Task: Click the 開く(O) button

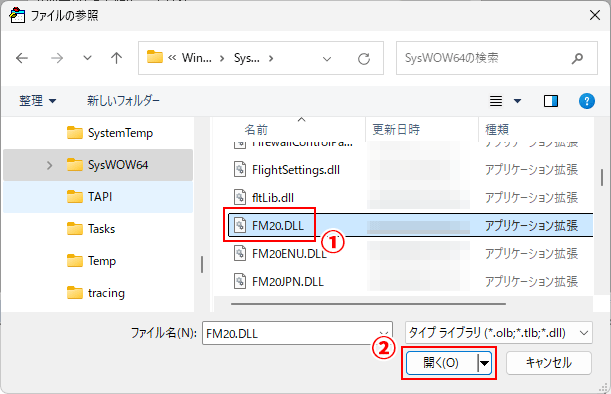Action: (441, 363)
